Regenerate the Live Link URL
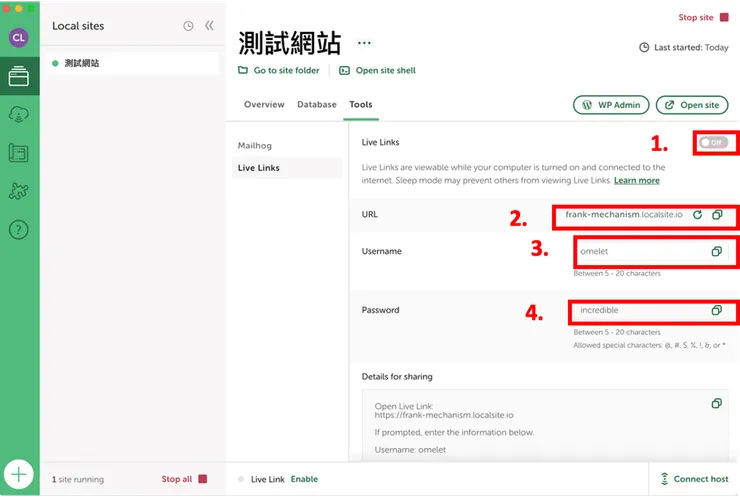 coord(698,215)
